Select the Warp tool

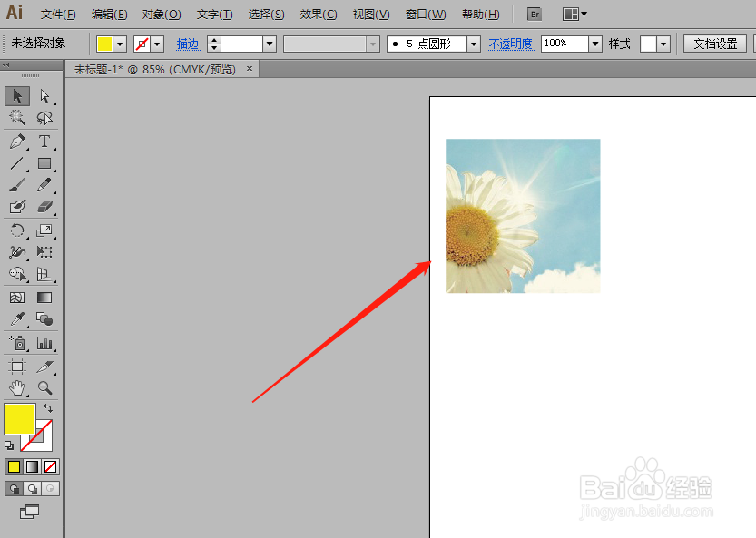pyautogui.click(x=17, y=252)
